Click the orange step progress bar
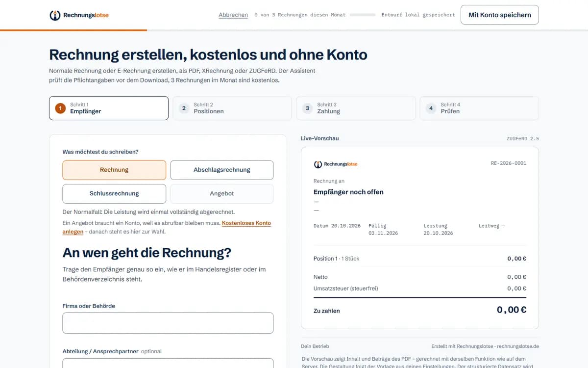The height and width of the screenshot is (368, 588). tap(73, 30)
